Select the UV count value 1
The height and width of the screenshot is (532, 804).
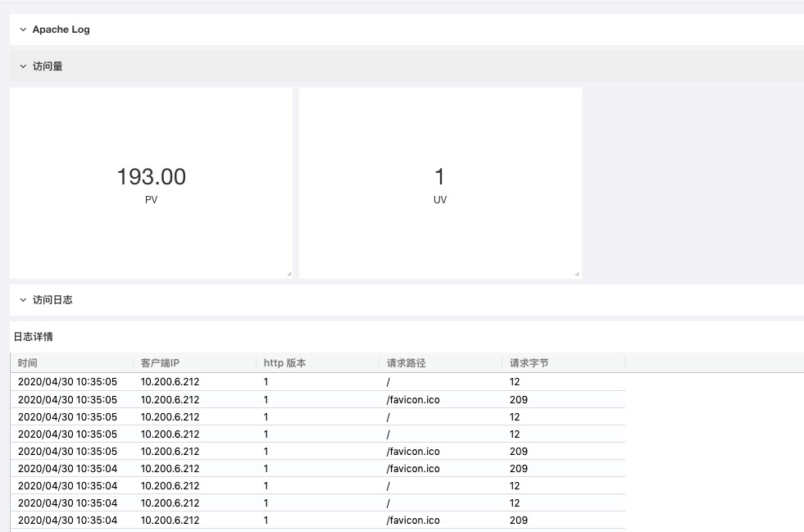point(439,177)
